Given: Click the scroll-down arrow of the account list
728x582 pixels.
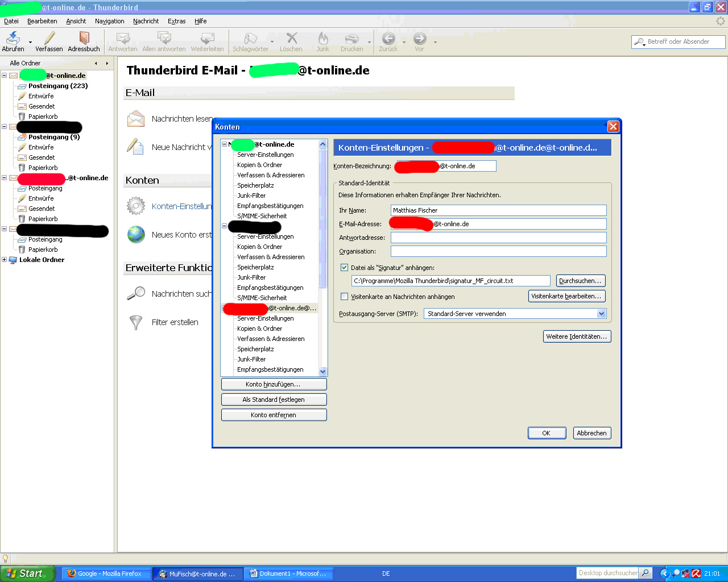Looking at the screenshot, I should (x=323, y=372).
